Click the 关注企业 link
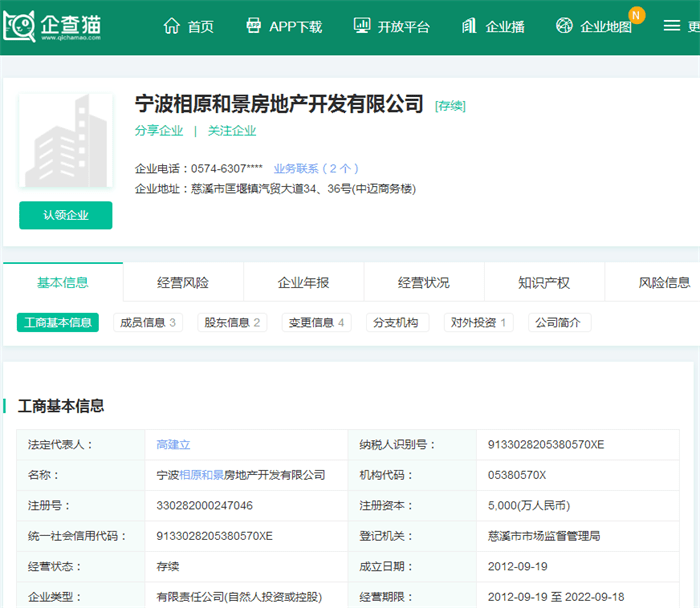Image resolution: width=700 pixels, height=608 pixels. (232, 131)
